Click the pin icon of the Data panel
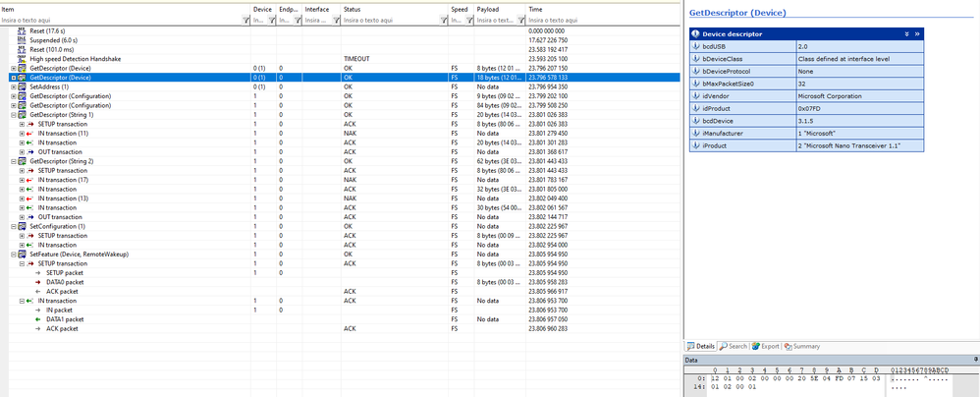980x397 pixels. [976, 360]
